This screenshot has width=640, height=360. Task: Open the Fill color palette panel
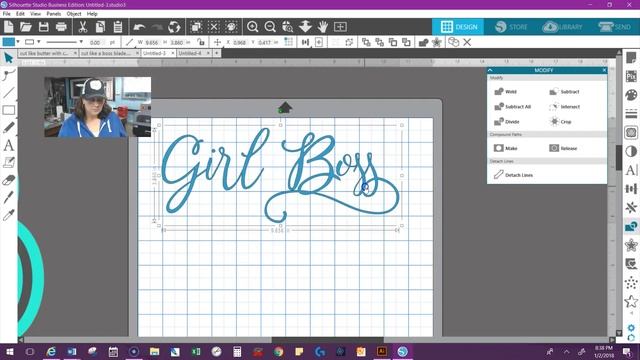(631, 95)
